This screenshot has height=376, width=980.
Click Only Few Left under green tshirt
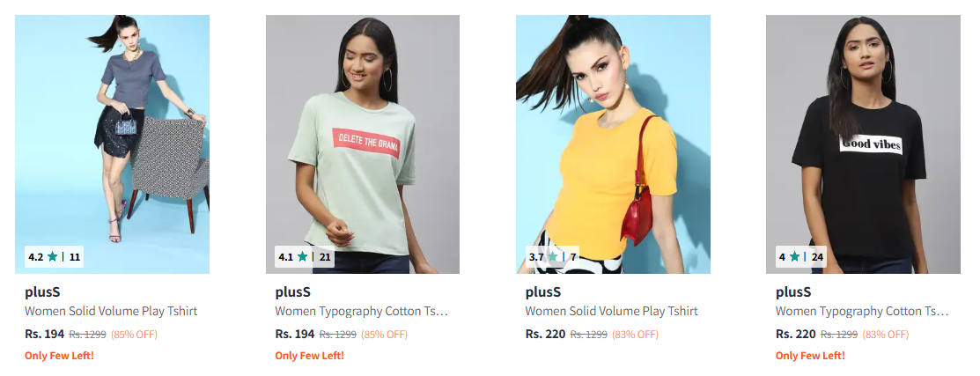pos(309,356)
